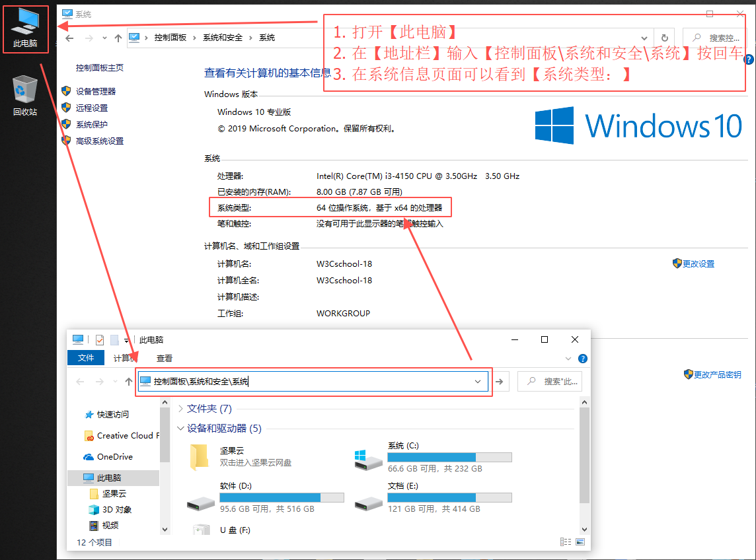Click 更改产品密钥 link
Viewport: 756px width, 560px height.
(x=717, y=374)
